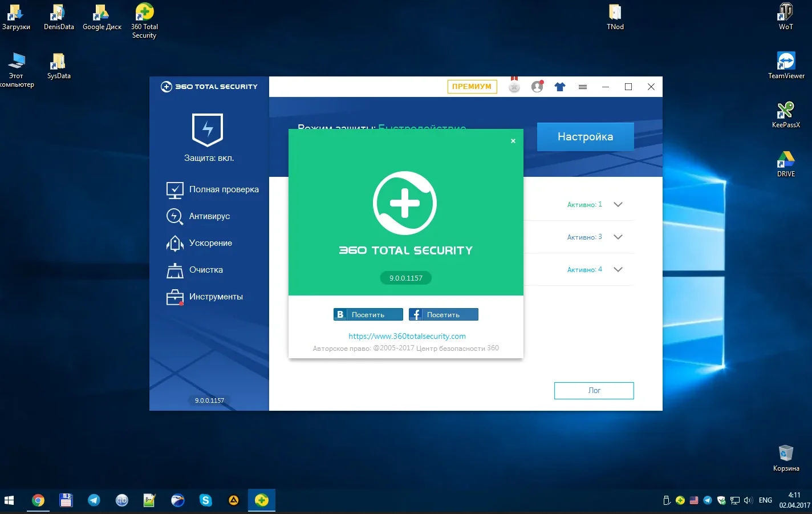Close the green About dialog

click(x=513, y=141)
